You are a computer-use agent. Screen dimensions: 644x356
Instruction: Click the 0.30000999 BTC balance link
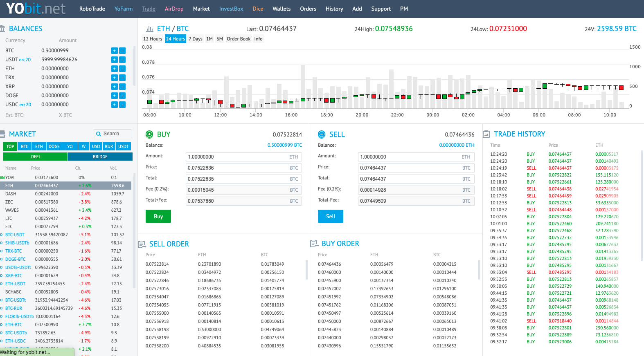click(x=285, y=145)
